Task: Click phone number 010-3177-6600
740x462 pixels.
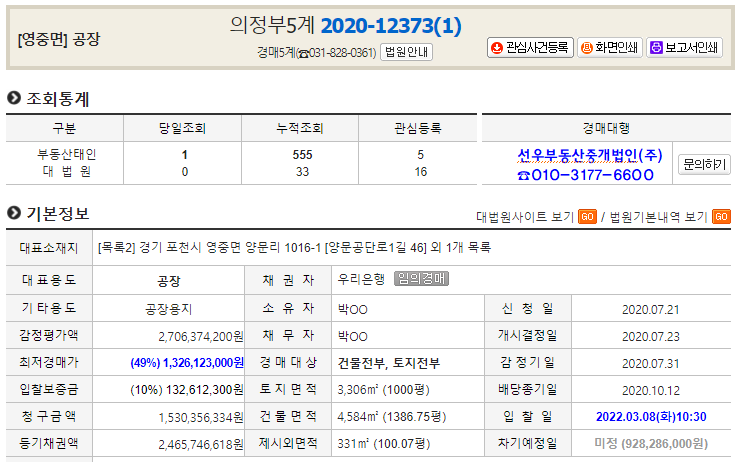Action: [x=592, y=175]
